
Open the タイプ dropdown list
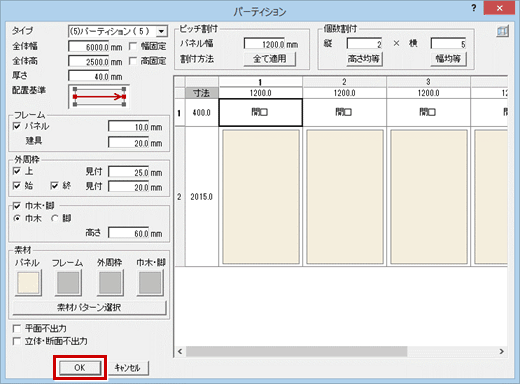(162, 31)
